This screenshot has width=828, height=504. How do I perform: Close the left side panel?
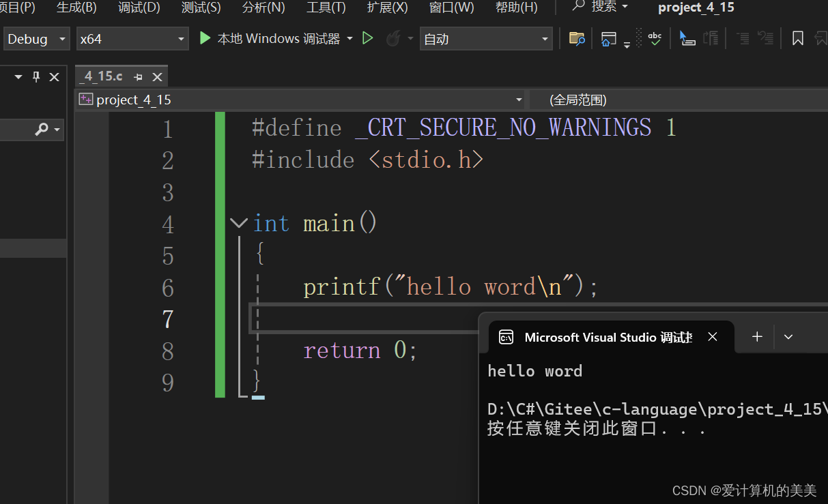click(55, 77)
